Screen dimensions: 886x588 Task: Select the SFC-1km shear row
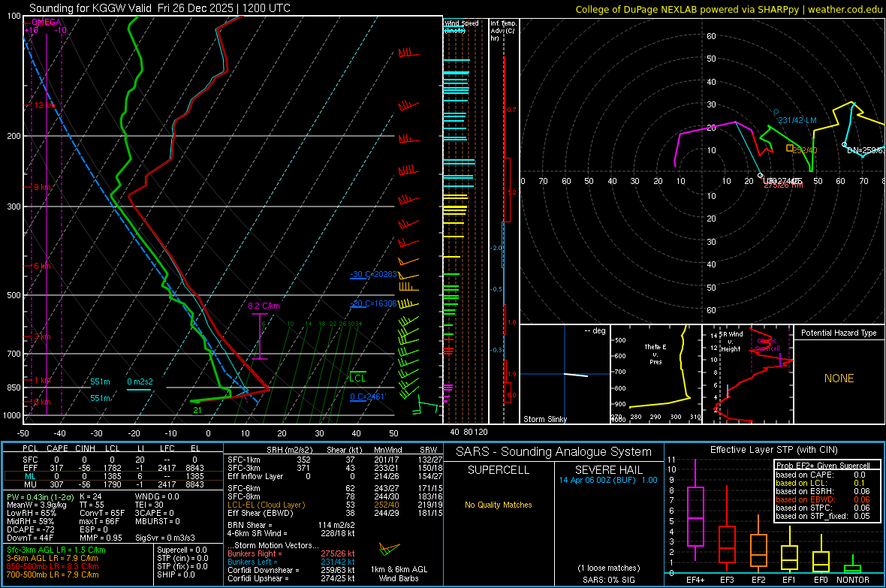click(335, 460)
